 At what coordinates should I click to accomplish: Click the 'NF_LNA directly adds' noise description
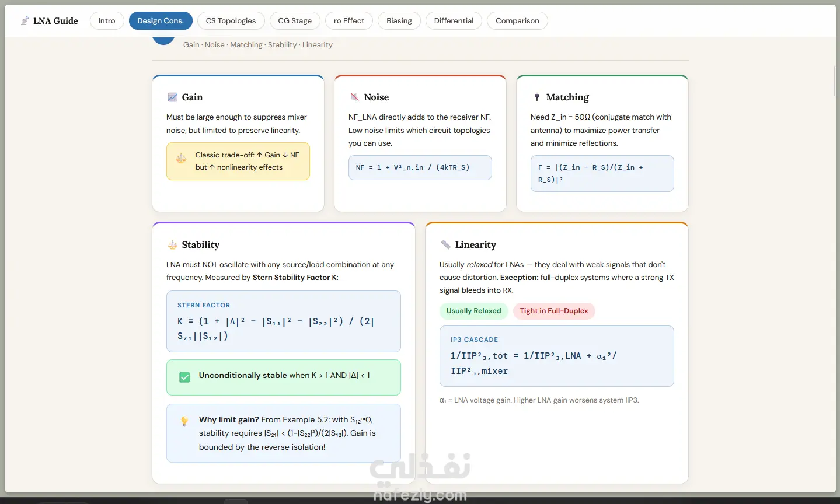420,130
